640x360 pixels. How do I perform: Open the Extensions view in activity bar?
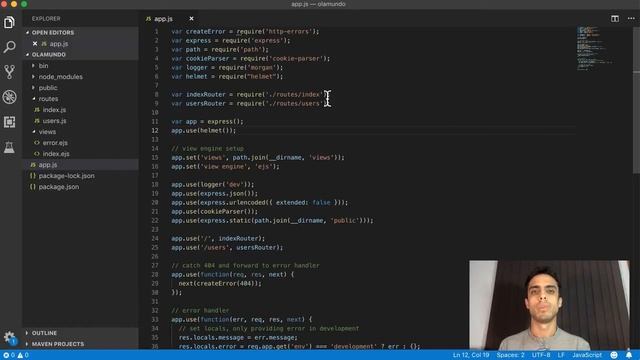coord(9,122)
